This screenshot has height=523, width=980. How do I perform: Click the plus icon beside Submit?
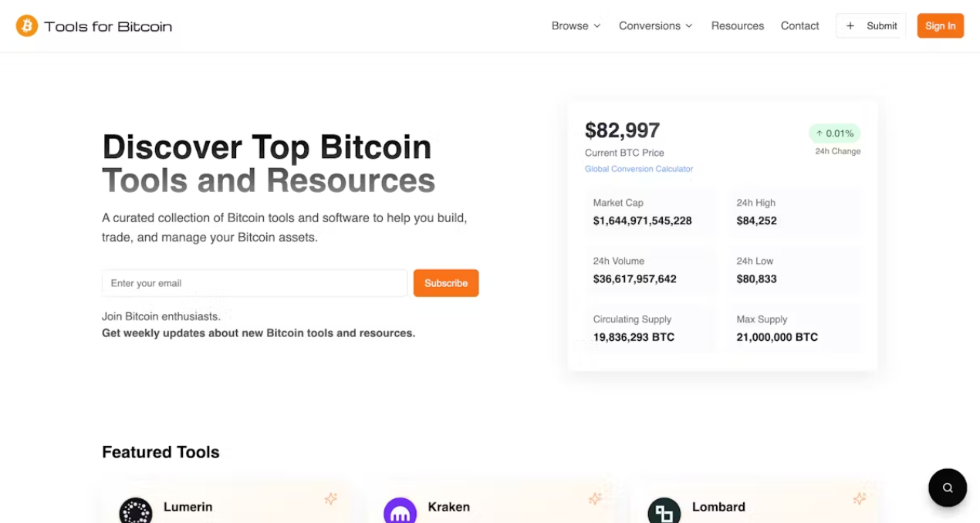coord(850,25)
